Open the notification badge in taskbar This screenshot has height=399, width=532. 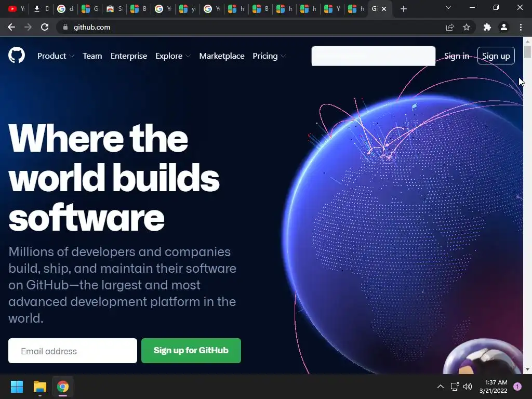[517, 387]
